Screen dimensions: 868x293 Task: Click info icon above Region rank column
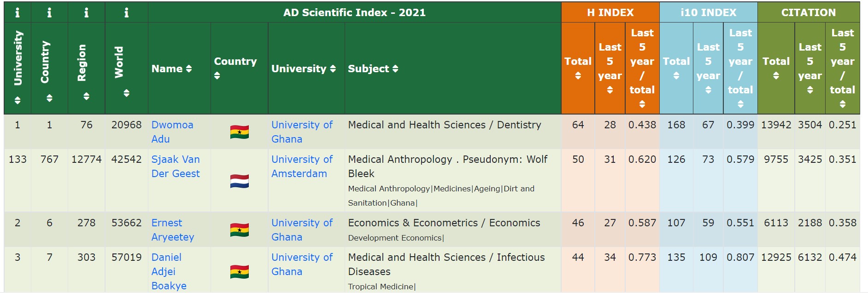coord(86,12)
